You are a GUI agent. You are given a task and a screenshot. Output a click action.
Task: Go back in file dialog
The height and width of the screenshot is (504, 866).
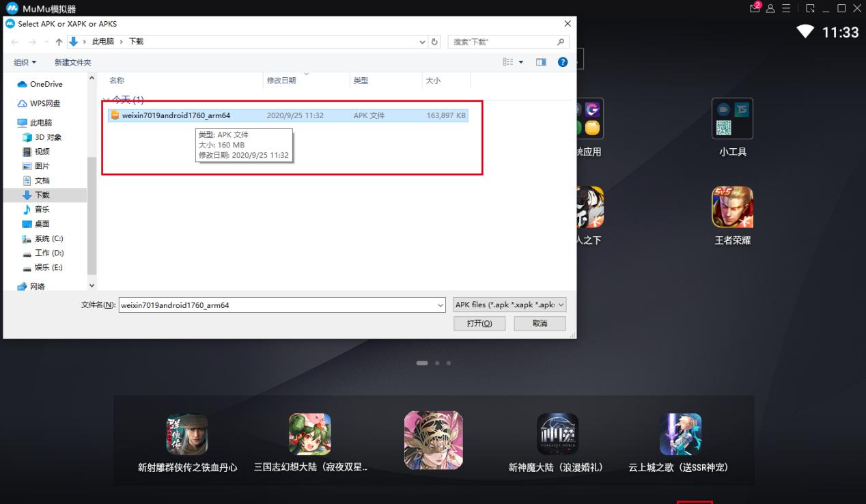pyautogui.click(x=16, y=42)
